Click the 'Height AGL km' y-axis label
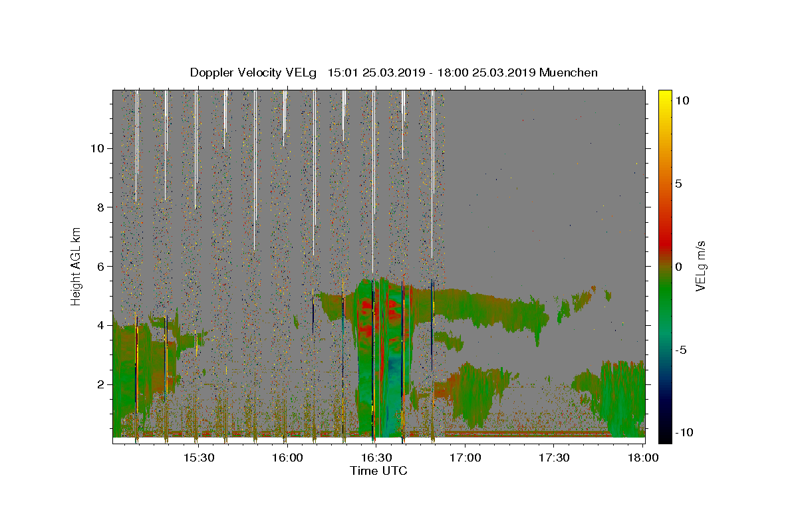Image resolution: width=798 pixels, height=532 pixels. [x=76, y=265]
